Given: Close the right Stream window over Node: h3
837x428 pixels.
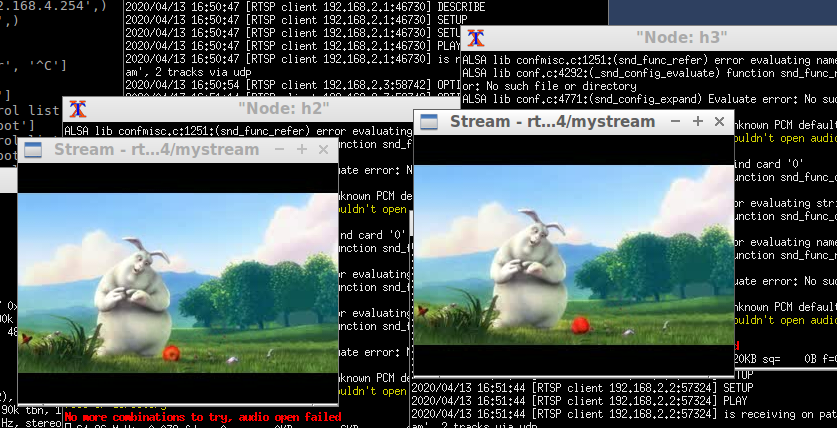Looking at the screenshot, I should pyautogui.click(x=719, y=121).
